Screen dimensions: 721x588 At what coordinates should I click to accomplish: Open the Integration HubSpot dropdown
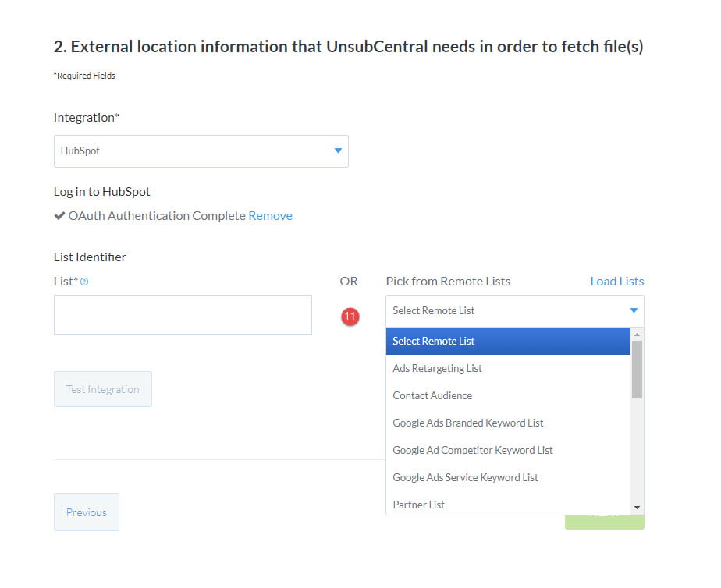pos(201,151)
